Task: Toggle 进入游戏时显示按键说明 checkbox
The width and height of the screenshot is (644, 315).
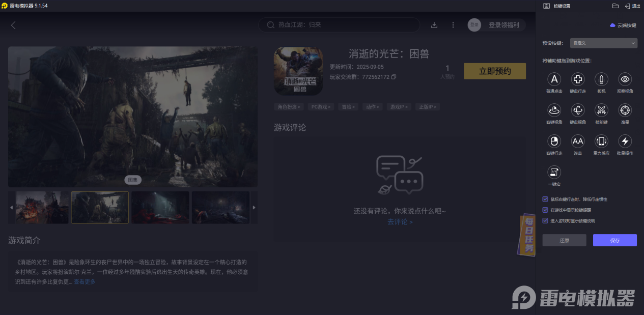Action: coord(545,220)
